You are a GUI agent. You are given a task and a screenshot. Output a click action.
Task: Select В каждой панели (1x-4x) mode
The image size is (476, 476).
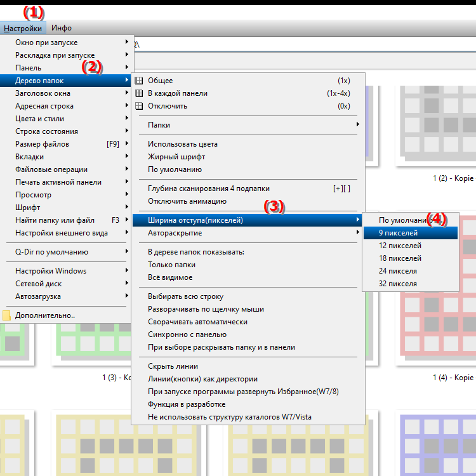point(248,93)
